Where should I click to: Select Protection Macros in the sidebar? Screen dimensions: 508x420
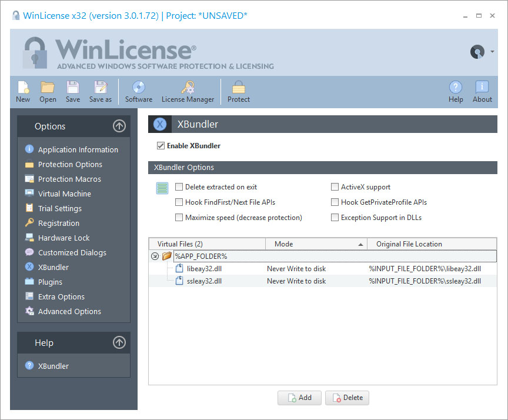coord(69,179)
